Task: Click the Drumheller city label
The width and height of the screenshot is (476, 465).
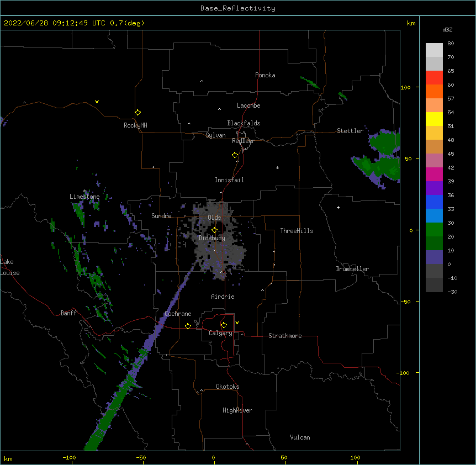Action: [352, 269]
